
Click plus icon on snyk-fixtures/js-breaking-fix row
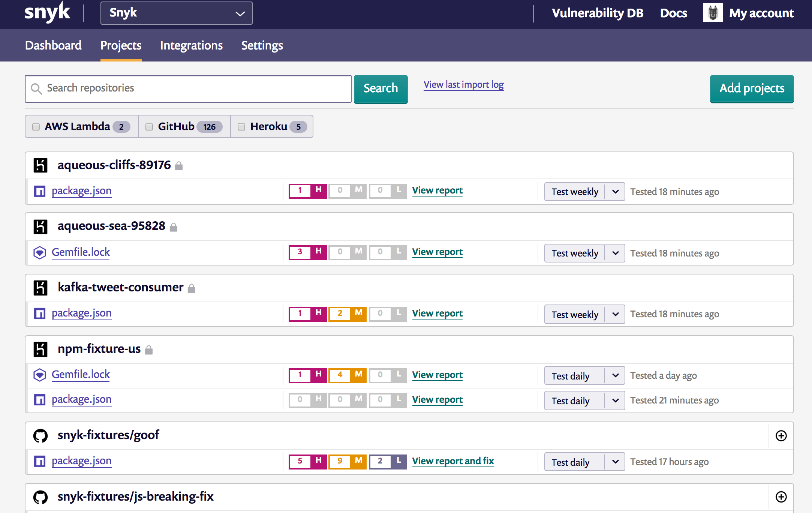click(x=781, y=497)
